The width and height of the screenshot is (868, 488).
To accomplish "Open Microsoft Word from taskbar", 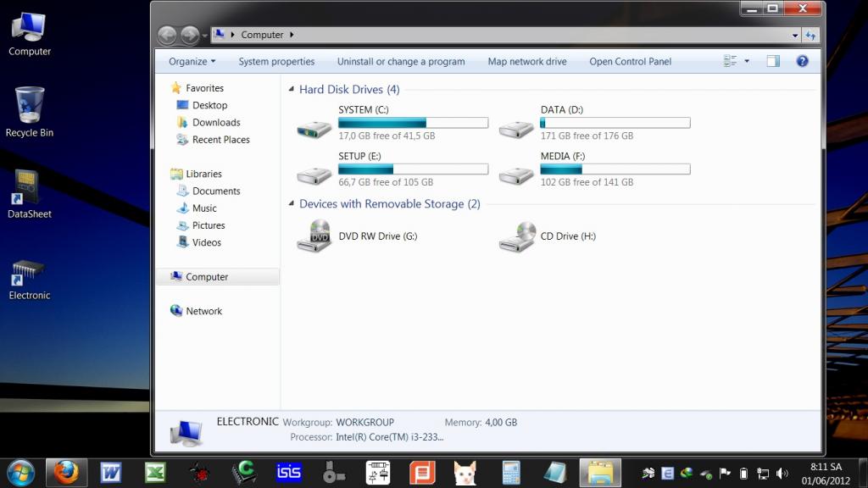I will tap(111, 474).
